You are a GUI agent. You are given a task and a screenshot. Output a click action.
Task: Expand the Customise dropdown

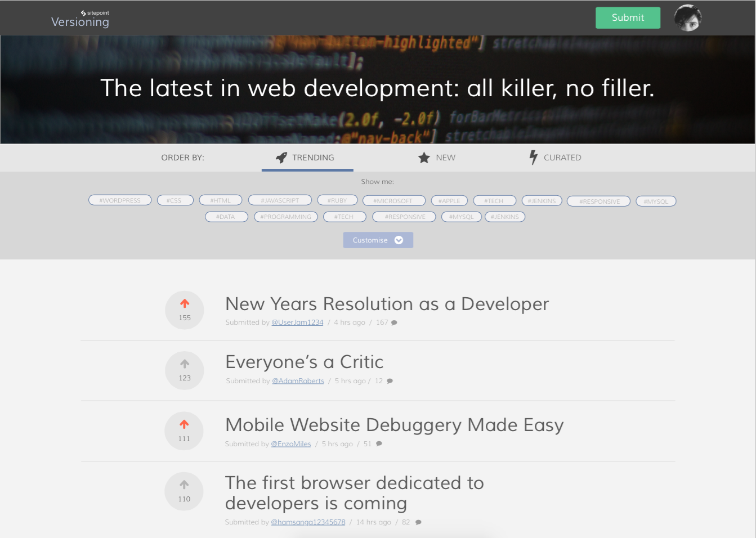pyautogui.click(x=378, y=240)
